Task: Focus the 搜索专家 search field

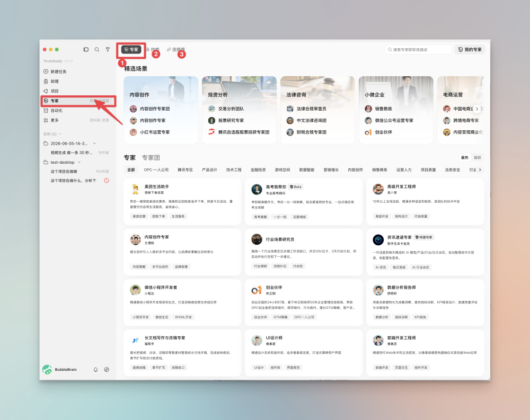Action: [418, 50]
